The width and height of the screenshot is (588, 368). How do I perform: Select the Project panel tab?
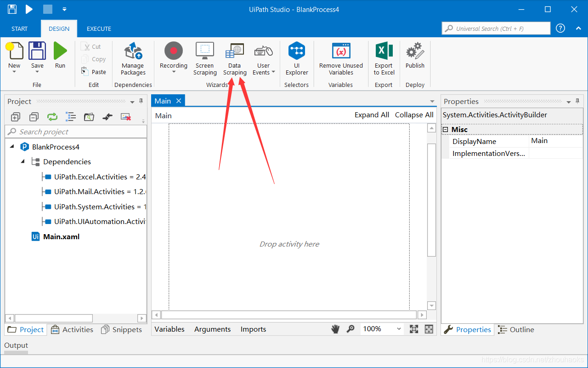(26, 329)
